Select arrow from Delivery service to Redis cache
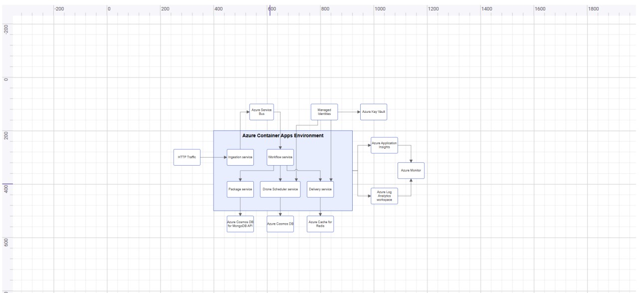Image resolution: width=644 pixels, height=293 pixels. pos(320,207)
